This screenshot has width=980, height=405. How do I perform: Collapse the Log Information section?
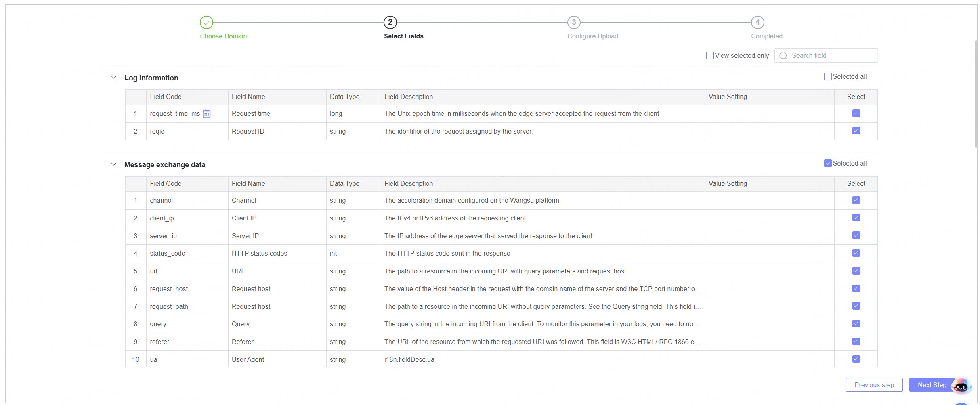[x=114, y=78]
